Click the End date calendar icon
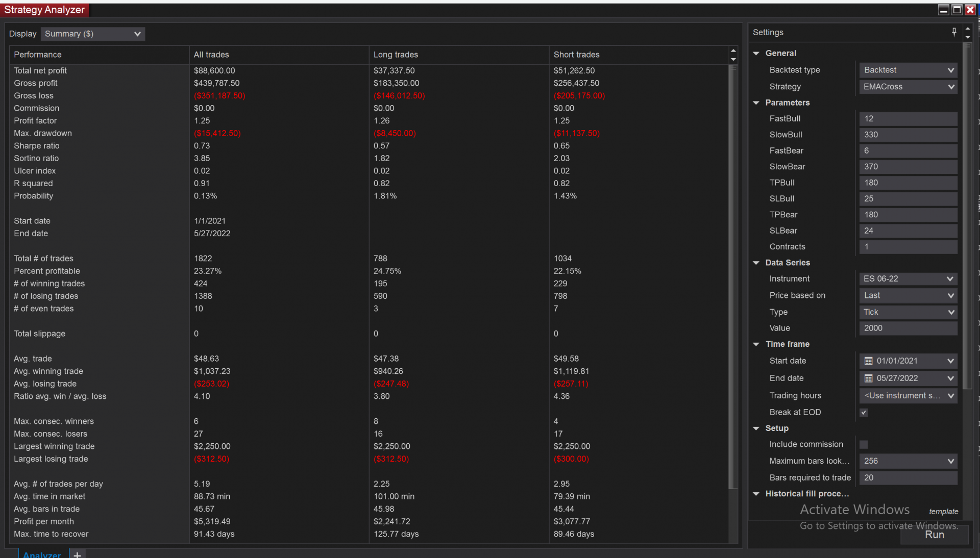 [x=868, y=378]
